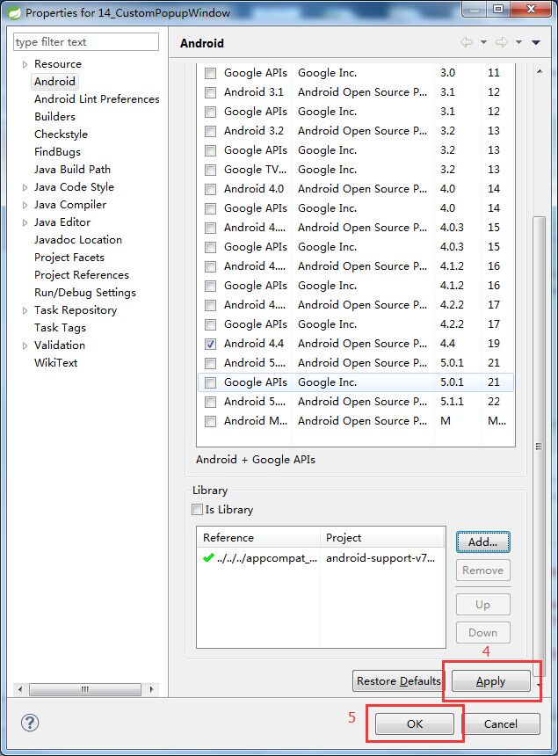
Task: Check the Android 3.1 target checkbox
Action: 210,92
